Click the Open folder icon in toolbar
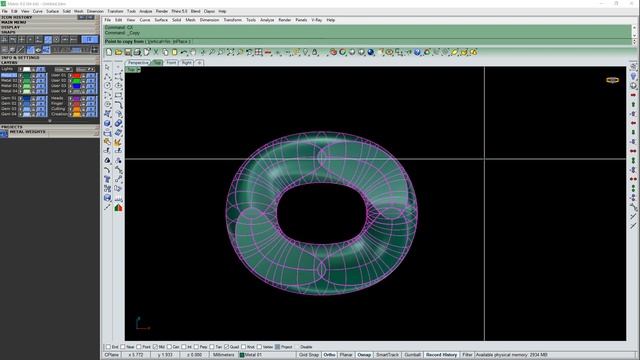The image size is (640, 360). [118, 52]
